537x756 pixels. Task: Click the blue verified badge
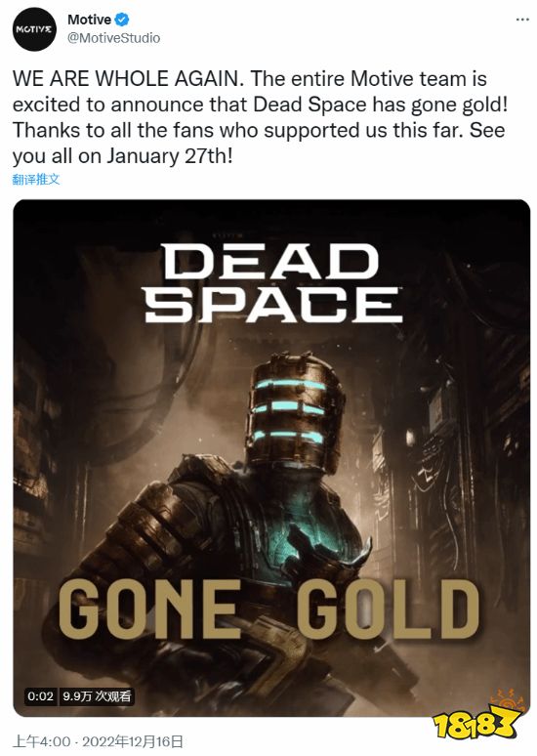coord(122,20)
